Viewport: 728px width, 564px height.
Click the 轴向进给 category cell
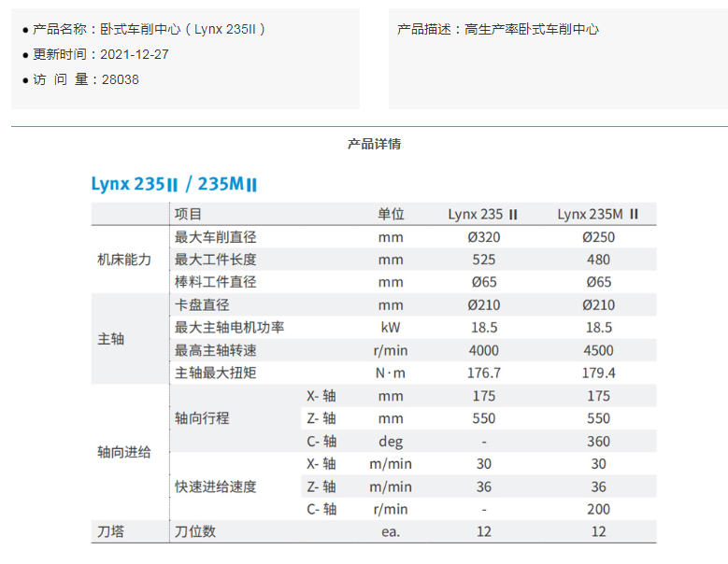[x=124, y=452]
